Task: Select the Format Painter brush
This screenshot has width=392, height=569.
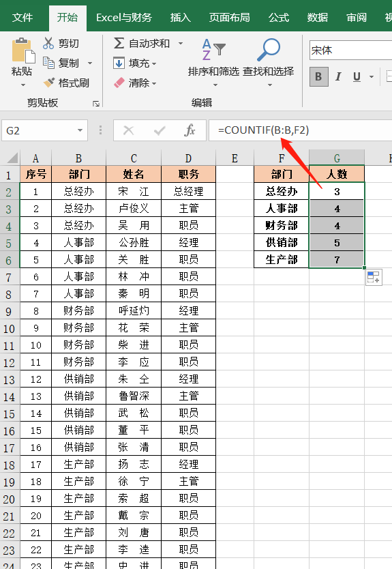Action: tap(49, 83)
